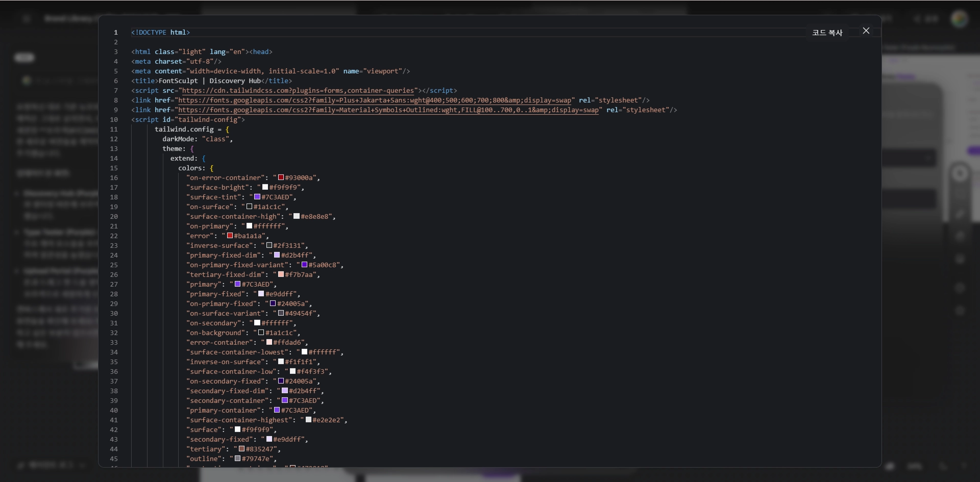Click the tertiary #835247 brown swatch

tap(241, 449)
